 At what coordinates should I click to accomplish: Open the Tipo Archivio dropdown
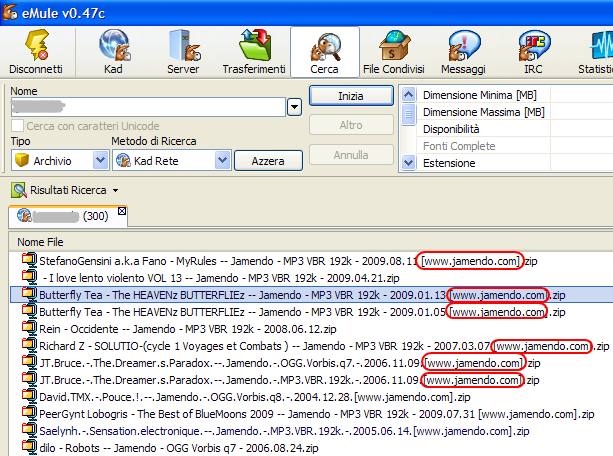tap(100, 160)
